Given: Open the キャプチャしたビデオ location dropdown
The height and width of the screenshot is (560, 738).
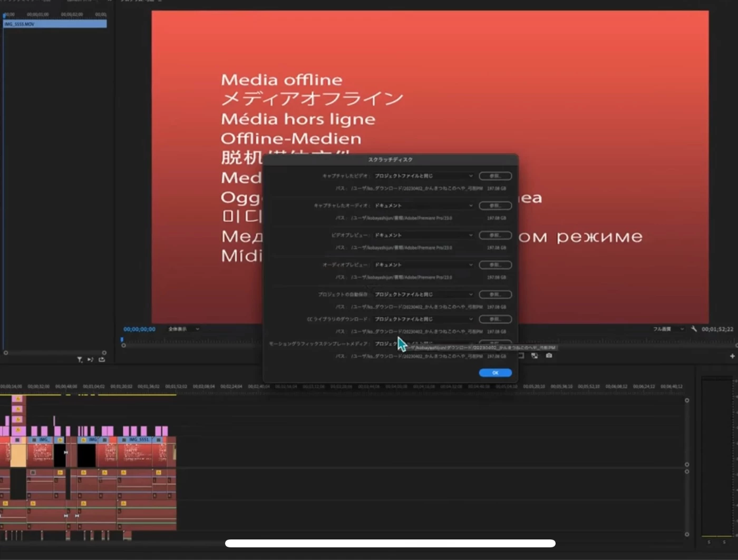Looking at the screenshot, I should pos(423,176).
